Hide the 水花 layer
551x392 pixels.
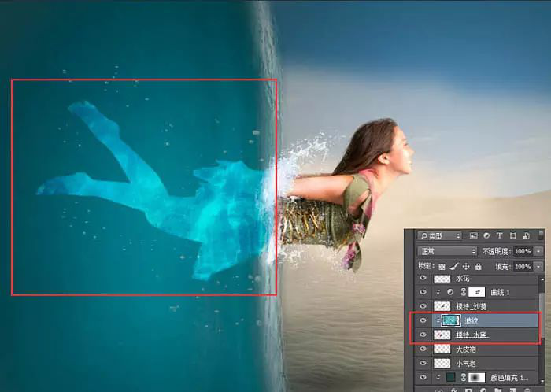(x=423, y=279)
